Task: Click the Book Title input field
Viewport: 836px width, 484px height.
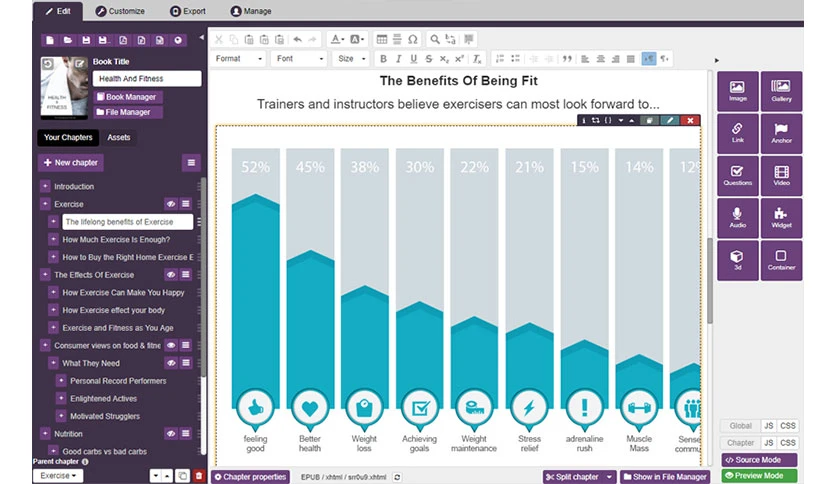Action: pyautogui.click(x=147, y=78)
